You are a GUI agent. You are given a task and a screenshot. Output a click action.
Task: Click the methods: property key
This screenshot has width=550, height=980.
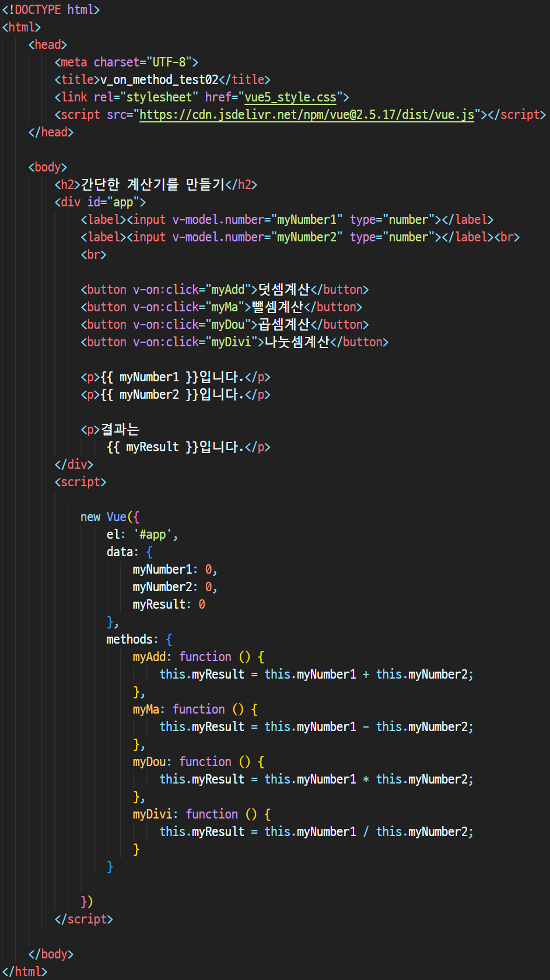132,640
